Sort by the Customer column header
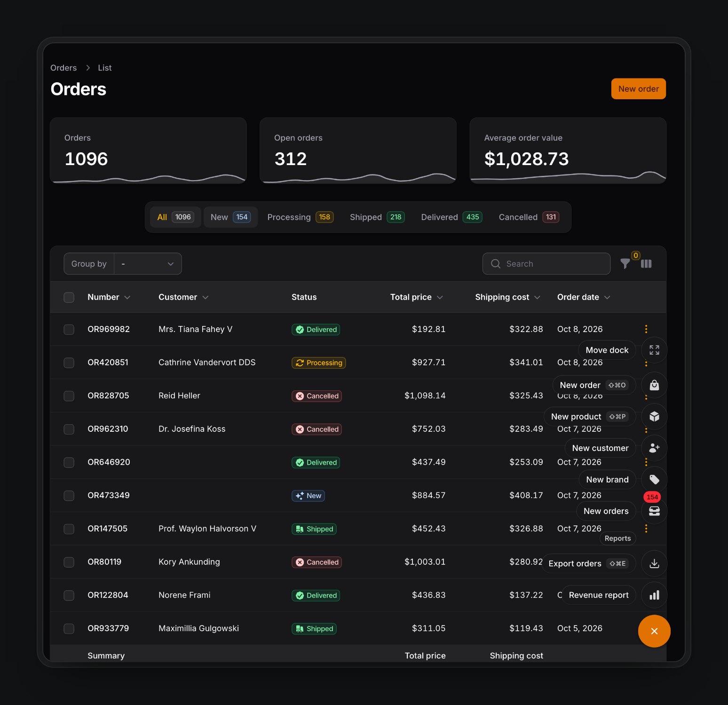 coord(183,297)
